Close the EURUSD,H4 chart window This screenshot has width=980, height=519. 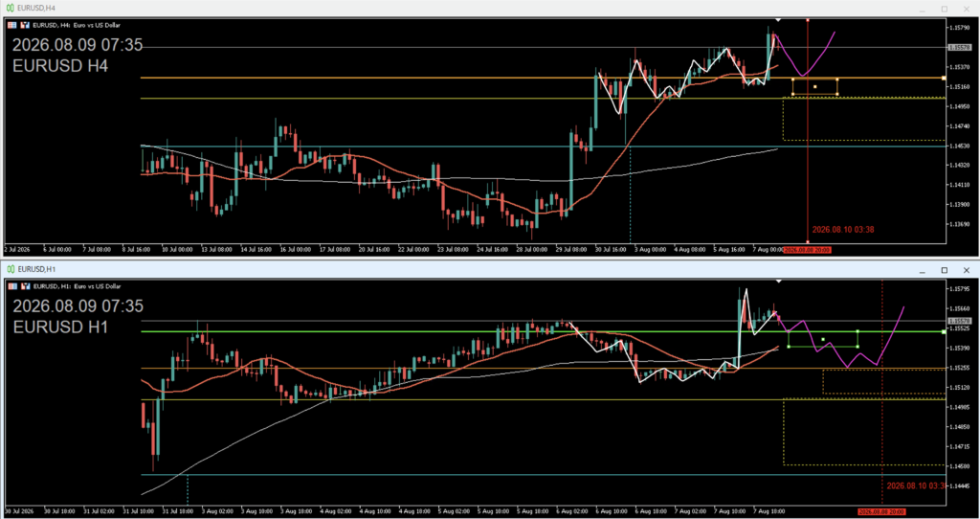[967, 9]
